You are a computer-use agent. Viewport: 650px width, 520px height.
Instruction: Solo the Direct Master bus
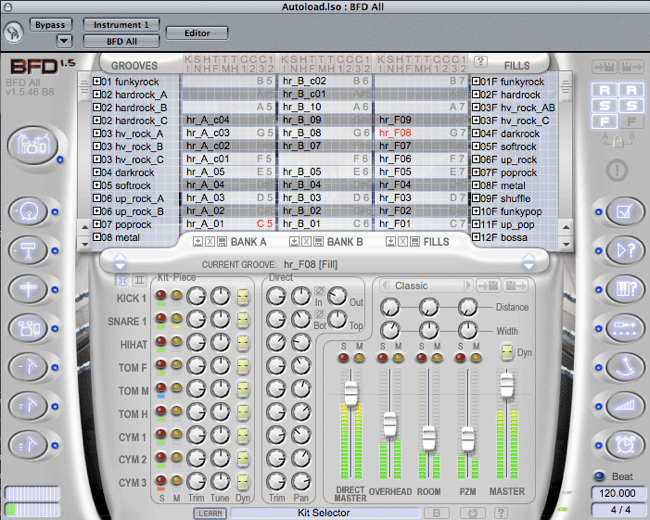[343, 357]
